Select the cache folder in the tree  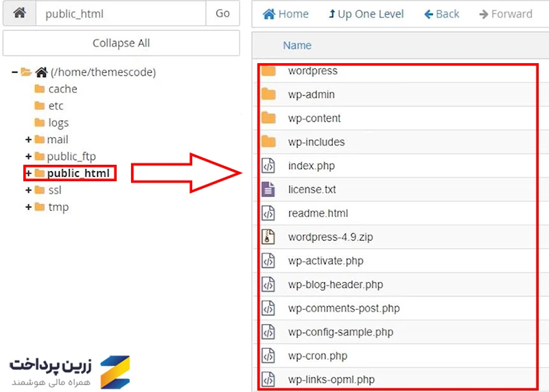pos(62,89)
